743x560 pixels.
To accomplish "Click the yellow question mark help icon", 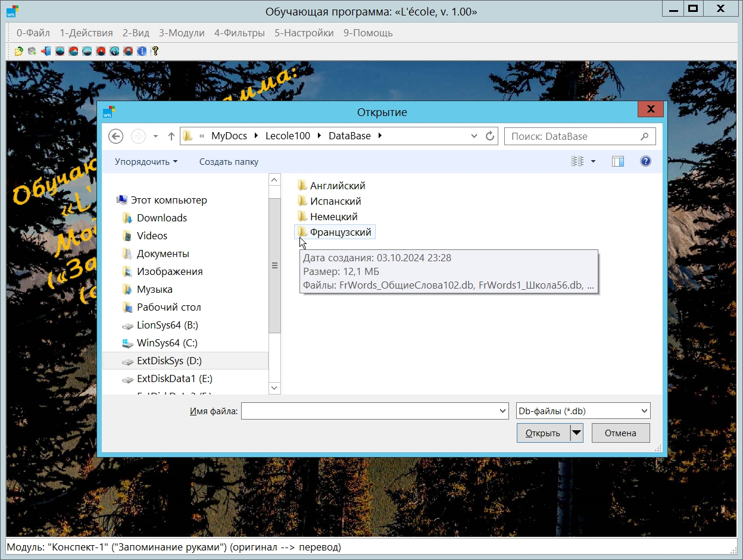I will point(155,51).
